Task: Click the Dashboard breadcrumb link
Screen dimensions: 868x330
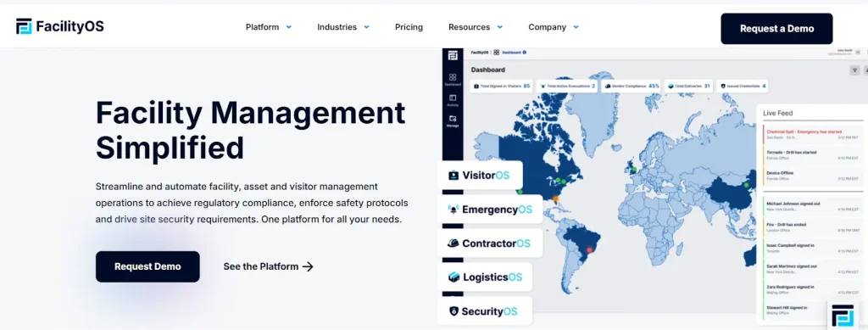Action: pyautogui.click(x=511, y=53)
